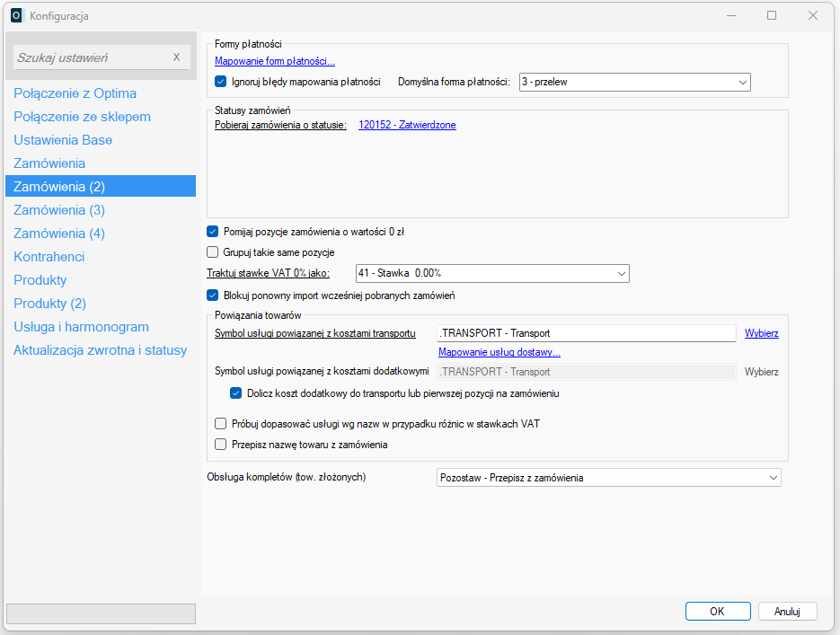Click the 'Szukaj ustawień' search field
The width and height of the screenshot is (840, 635).
[x=90, y=57]
